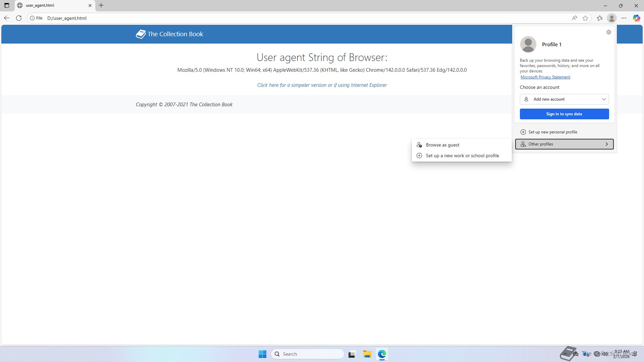The height and width of the screenshot is (362, 644).
Task: Open the Copilot sidebar icon
Action: pos(636,18)
